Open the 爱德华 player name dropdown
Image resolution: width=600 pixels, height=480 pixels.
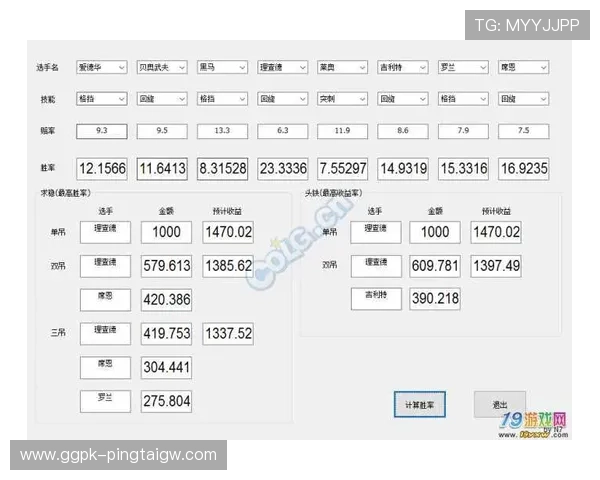(101, 67)
